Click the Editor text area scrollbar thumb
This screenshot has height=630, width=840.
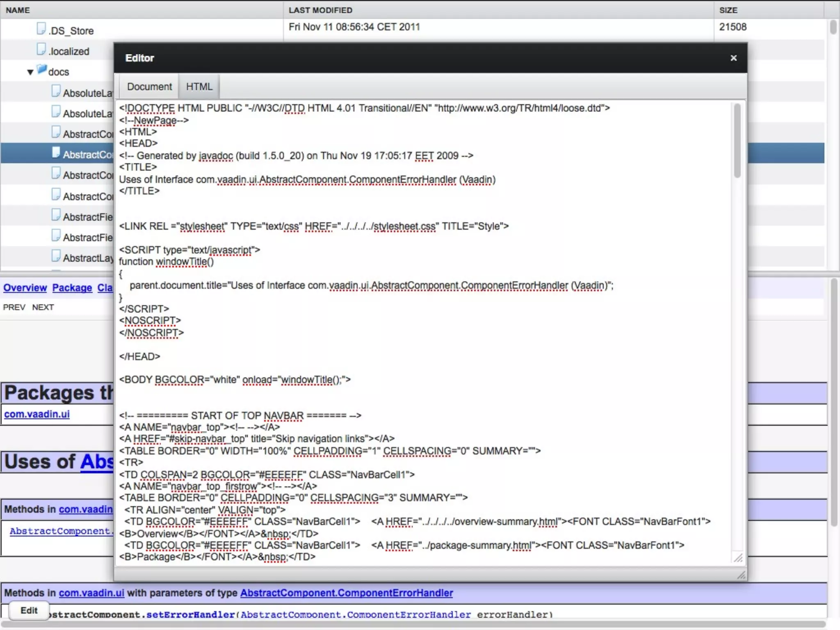pos(737,140)
